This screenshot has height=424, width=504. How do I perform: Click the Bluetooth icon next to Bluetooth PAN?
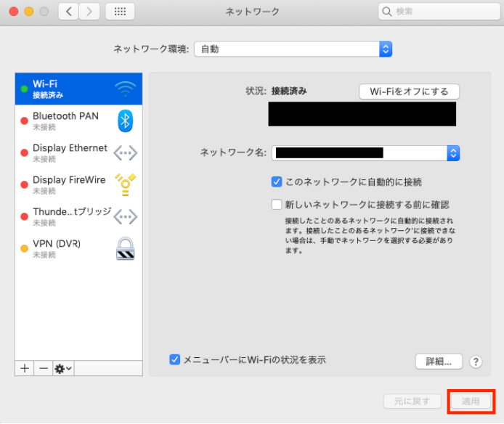(125, 121)
